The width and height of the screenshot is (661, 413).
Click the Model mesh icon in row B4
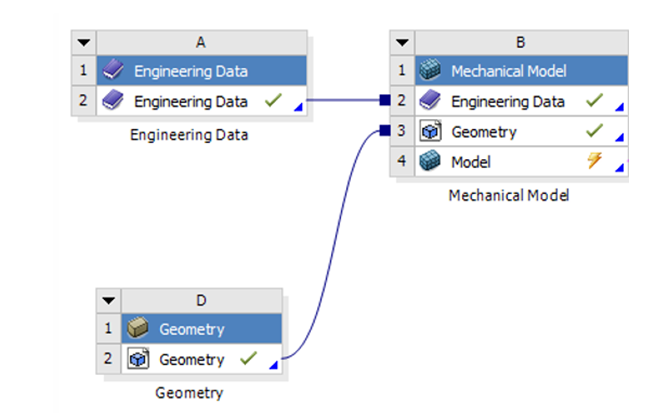(x=430, y=161)
